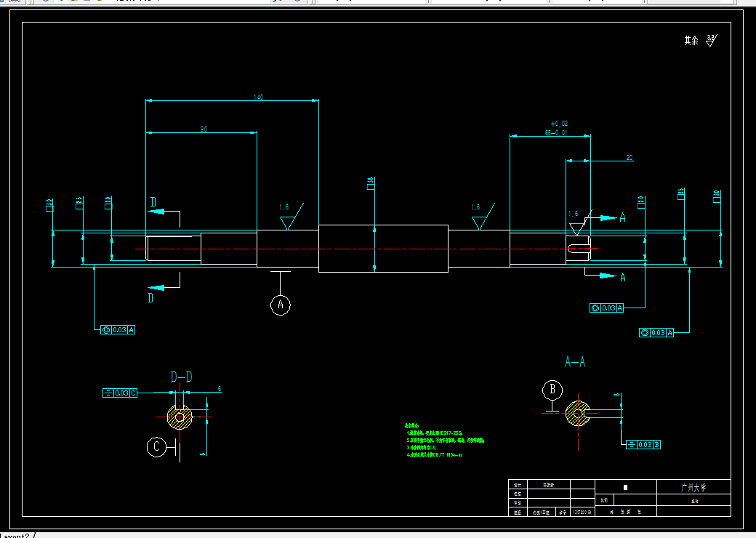Click the +0.02 upper deviation text

(559, 124)
